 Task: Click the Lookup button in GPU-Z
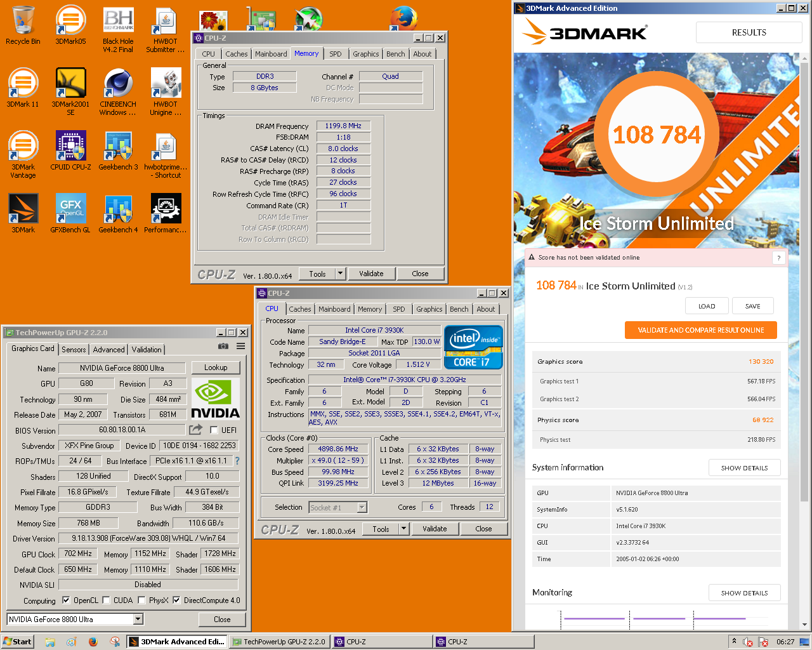pos(216,368)
